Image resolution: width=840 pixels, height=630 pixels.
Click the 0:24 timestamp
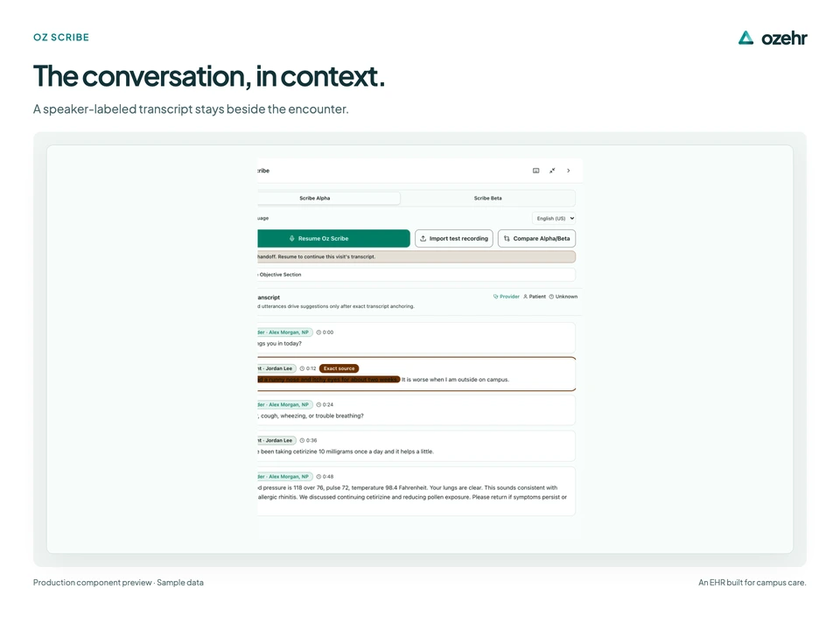coord(328,404)
